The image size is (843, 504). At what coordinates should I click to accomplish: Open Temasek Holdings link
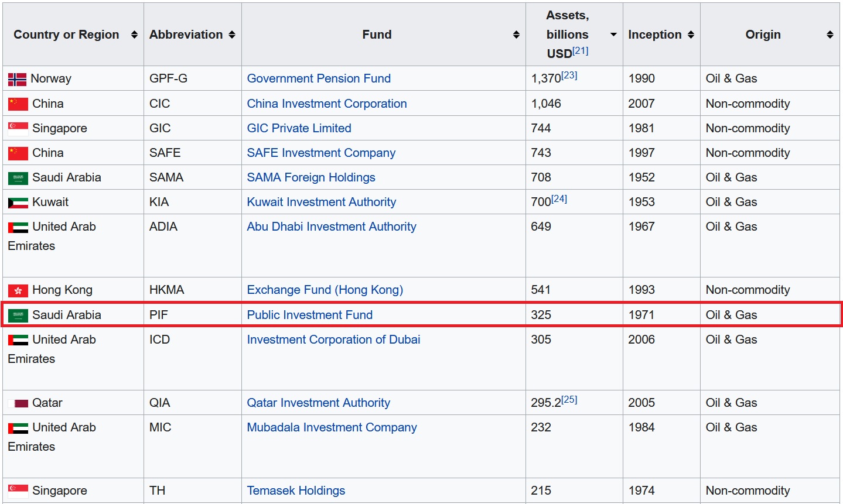pos(296,491)
